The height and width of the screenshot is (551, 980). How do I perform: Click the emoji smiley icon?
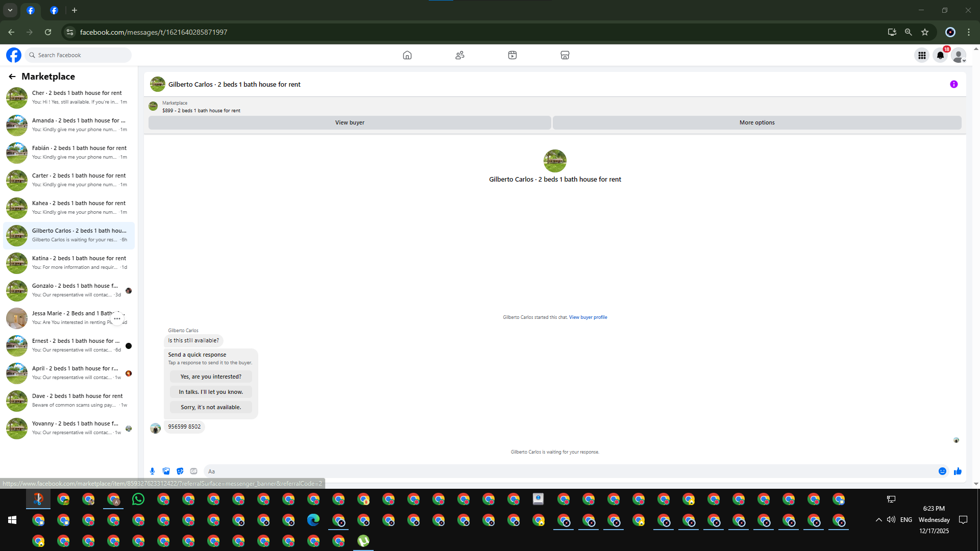[x=942, y=471]
